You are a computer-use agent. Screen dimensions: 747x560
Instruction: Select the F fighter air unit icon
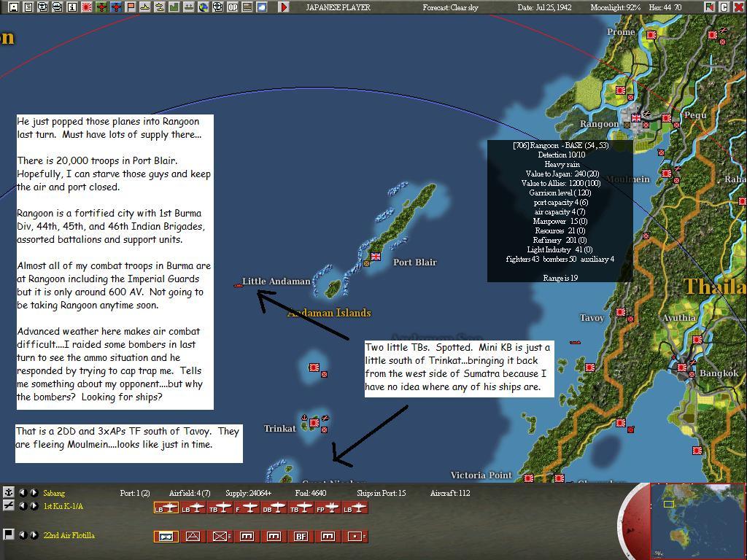click(x=247, y=508)
